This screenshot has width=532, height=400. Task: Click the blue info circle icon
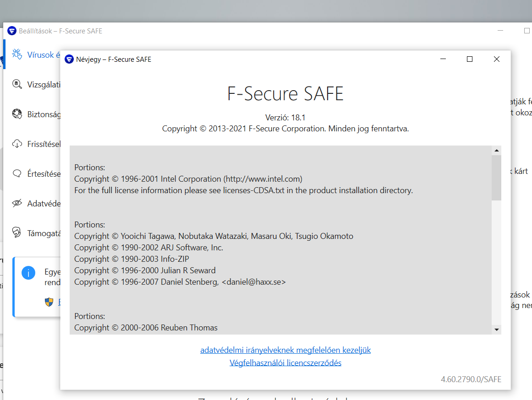[x=28, y=273]
